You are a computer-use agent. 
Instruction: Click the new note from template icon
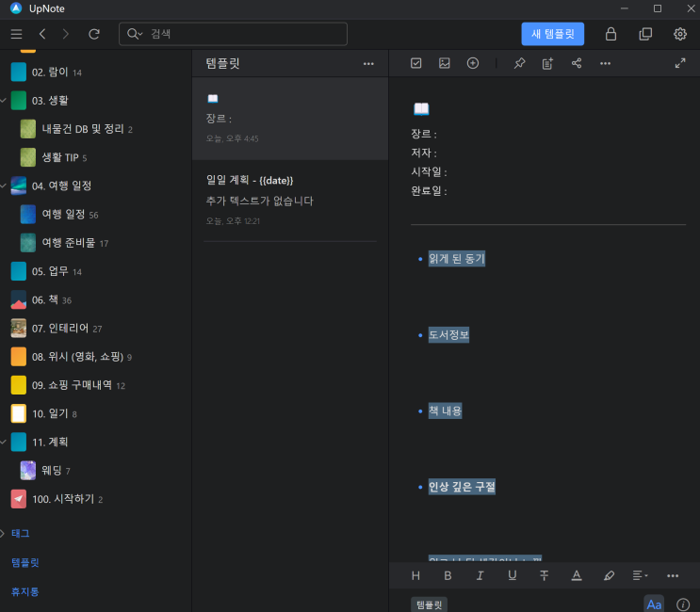click(547, 63)
